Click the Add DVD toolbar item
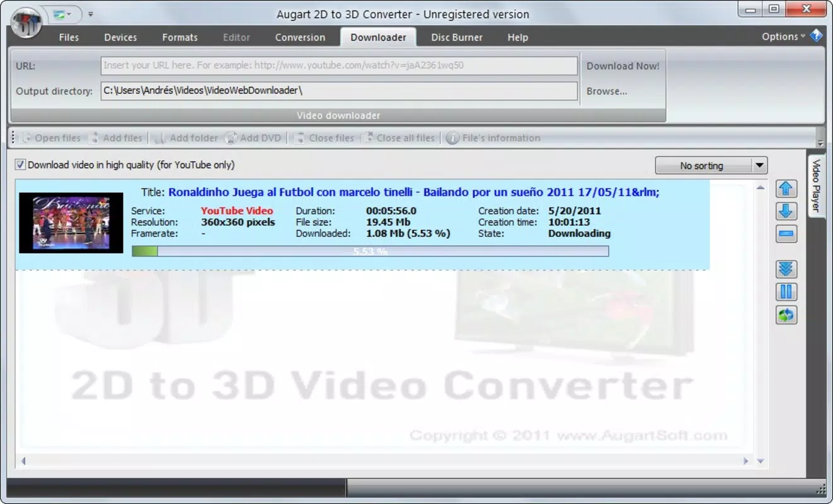The height and width of the screenshot is (504, 833). [253, 138]
